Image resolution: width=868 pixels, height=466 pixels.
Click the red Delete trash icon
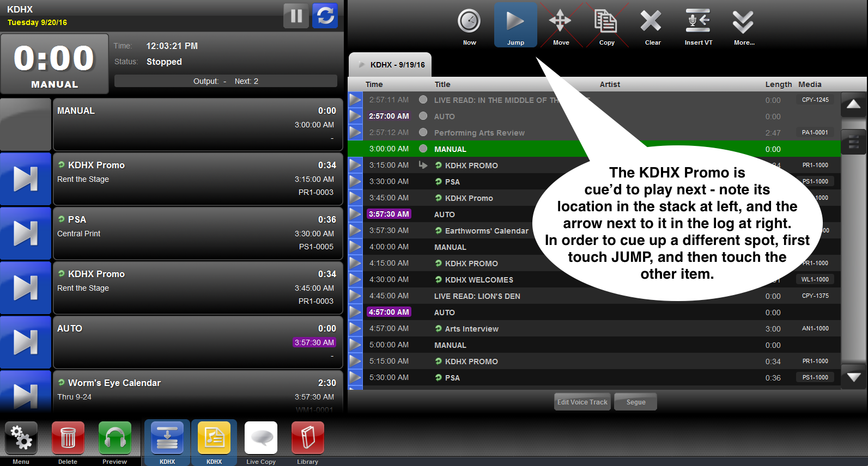pos(68,438)
